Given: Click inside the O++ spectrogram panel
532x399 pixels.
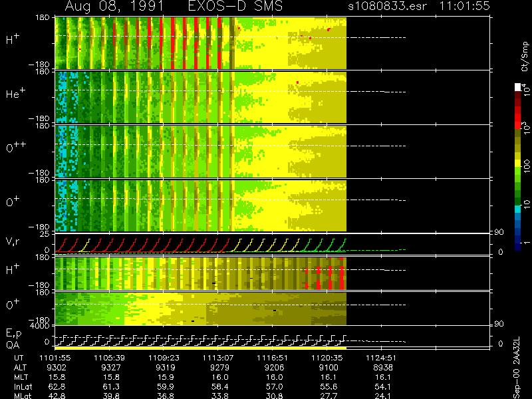Looking at the screenshot, I should (201, 152).
